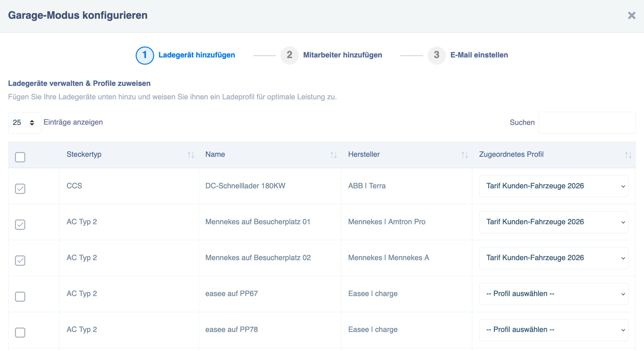Close the Garage-Modus dialog with X icon

coord(632,15)
